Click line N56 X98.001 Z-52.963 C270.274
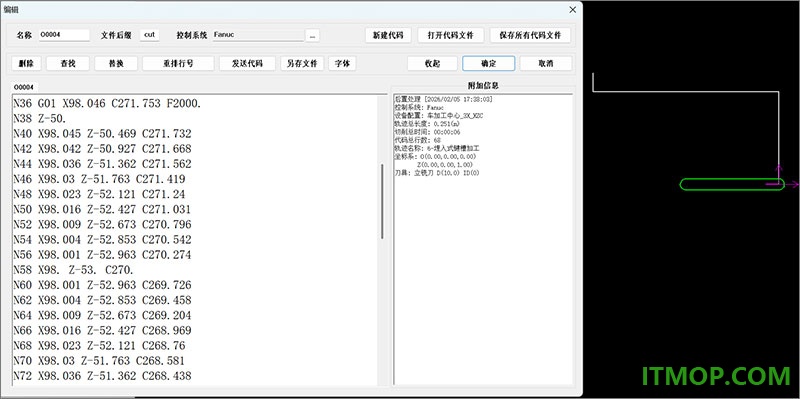Image resolution: width=800 pixels, height=399 pixels. [103, 255]
